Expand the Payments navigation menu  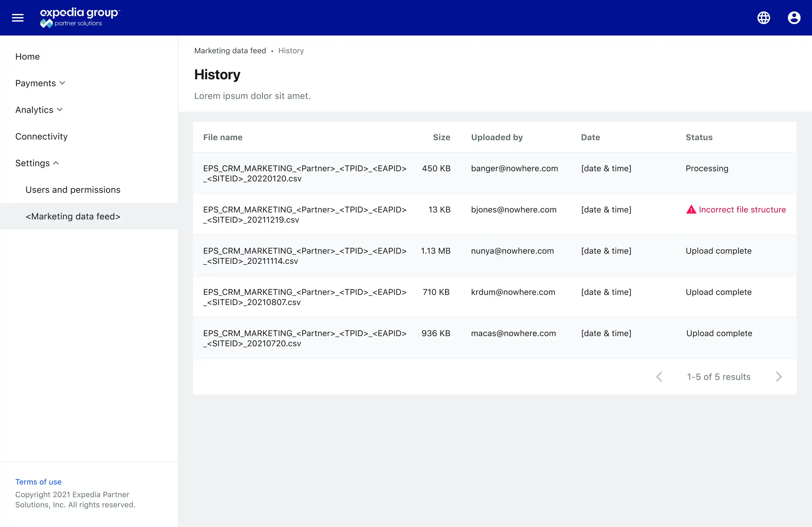pyautogui.click(x=40, y=83)
